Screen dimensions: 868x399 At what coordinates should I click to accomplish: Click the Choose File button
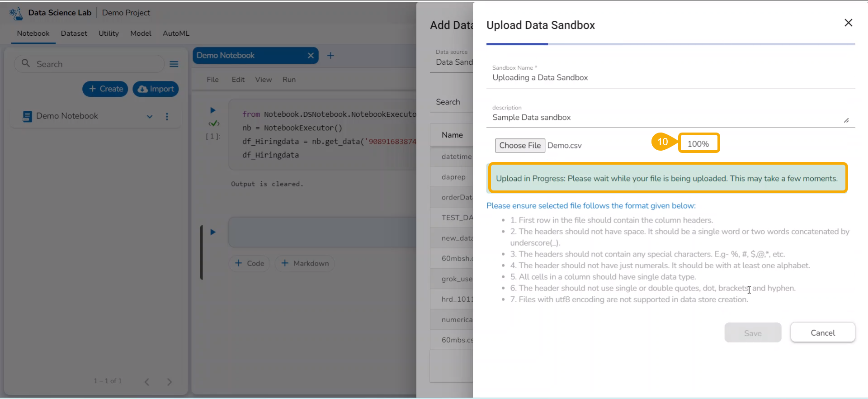tap(520, 146)
